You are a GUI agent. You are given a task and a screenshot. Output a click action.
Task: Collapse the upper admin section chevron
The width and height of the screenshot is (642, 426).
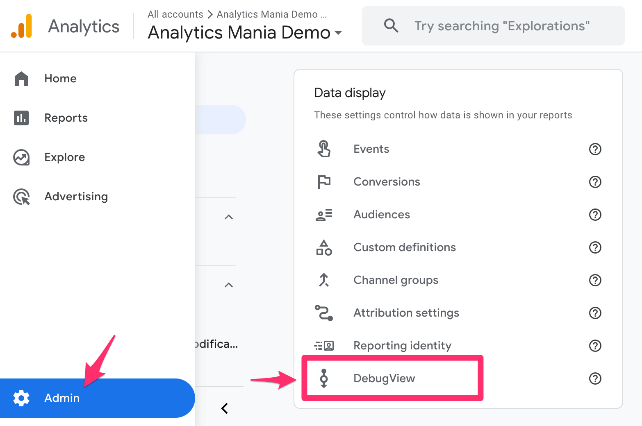[x=229, y=217]
